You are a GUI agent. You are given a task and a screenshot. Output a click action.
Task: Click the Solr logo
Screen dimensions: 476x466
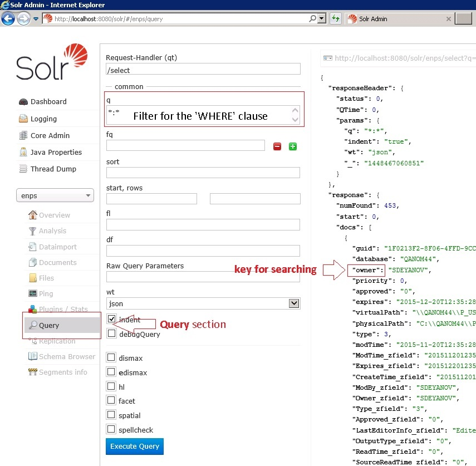pyautogui.click(x=52, y=62)
